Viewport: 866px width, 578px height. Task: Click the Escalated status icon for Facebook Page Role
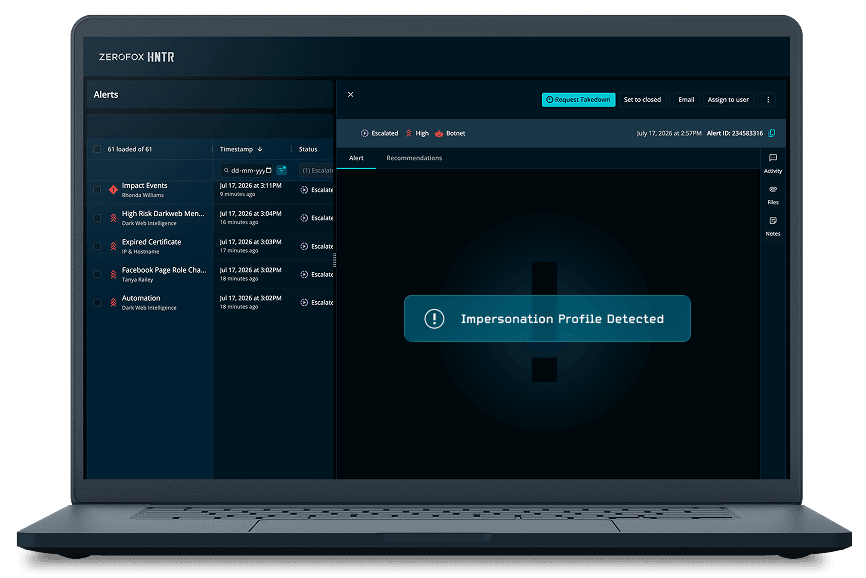point(304,274)
